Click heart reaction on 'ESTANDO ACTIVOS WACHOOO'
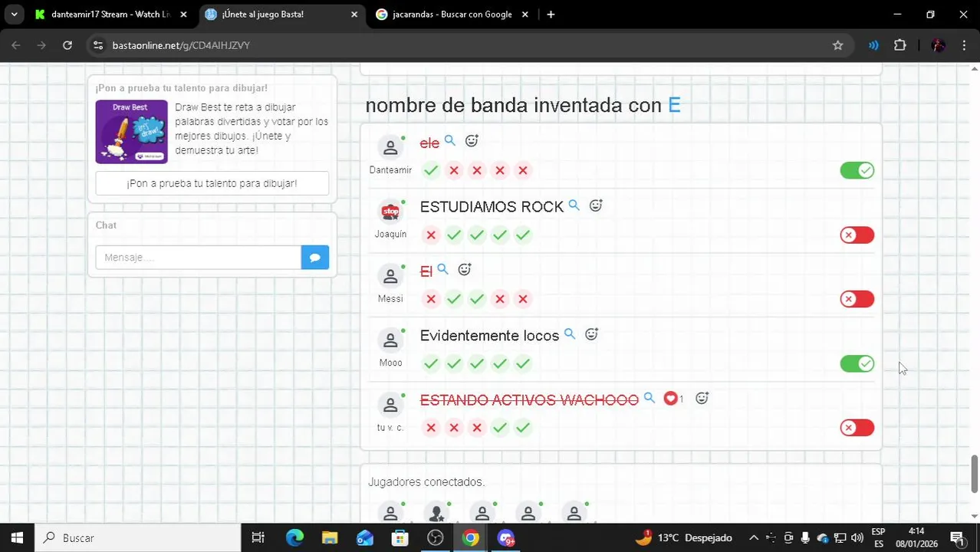The height and width of the screenshot is (552, 980). (671, 399)
